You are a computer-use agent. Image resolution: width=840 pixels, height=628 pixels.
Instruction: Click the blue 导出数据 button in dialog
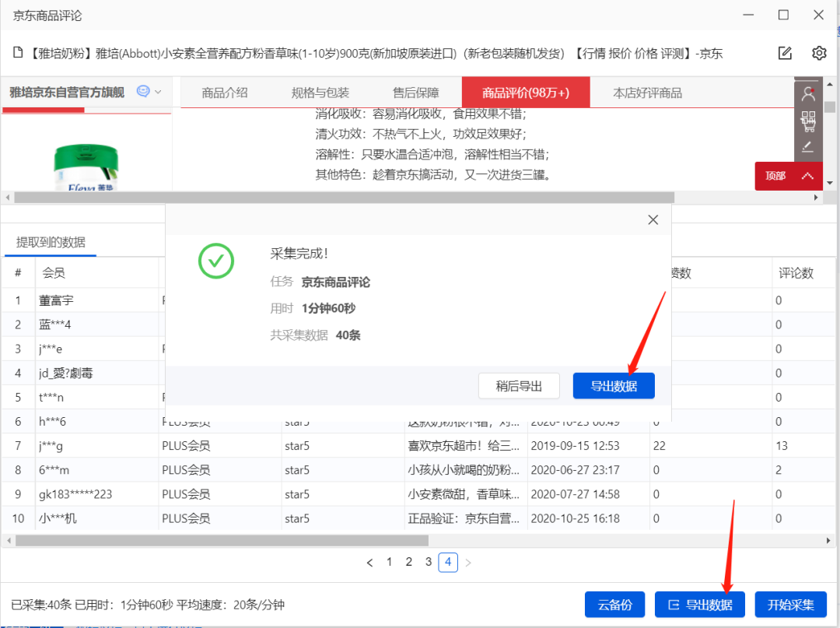pyautogui.click(x=614, y=386)
